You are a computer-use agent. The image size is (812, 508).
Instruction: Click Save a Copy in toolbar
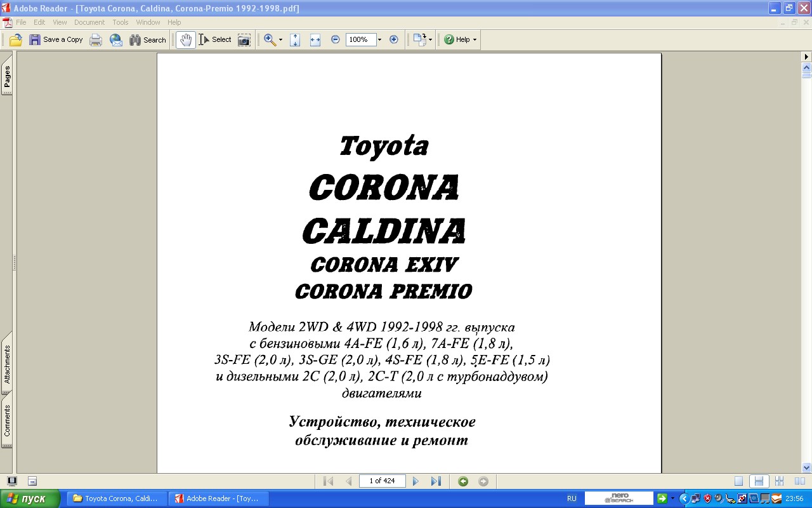click(56, 40)
